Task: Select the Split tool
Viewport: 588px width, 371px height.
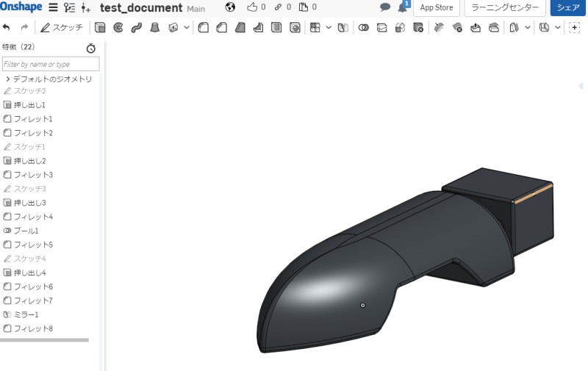Action: [x=381, y=27]
